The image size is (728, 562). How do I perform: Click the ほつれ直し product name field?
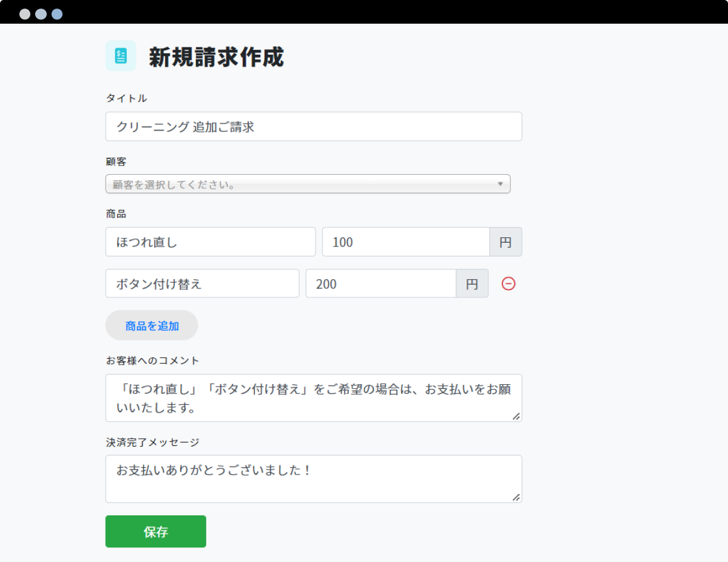[x=211, y=242]
